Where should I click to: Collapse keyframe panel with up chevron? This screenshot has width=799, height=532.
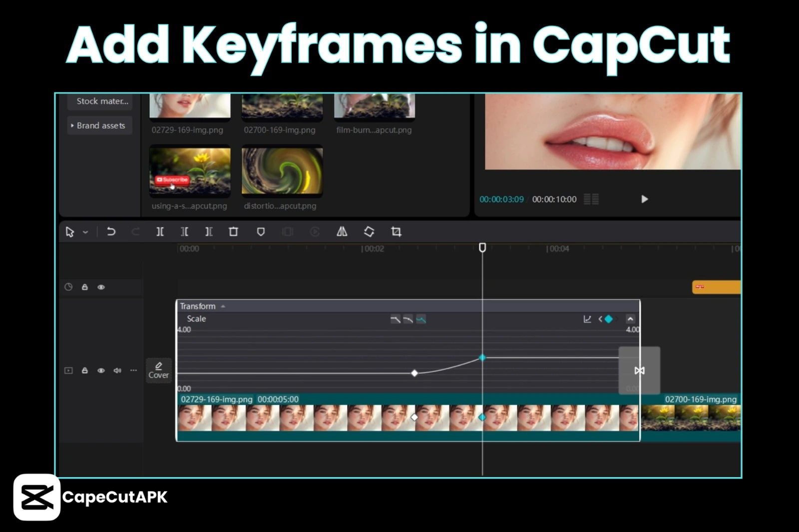(631, 319)
